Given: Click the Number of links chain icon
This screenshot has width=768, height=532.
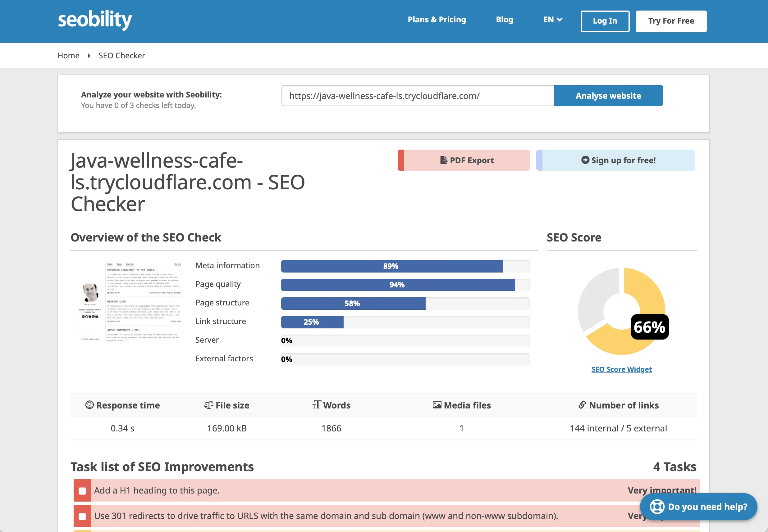Looking at the screenshot, I should point(582,405).
